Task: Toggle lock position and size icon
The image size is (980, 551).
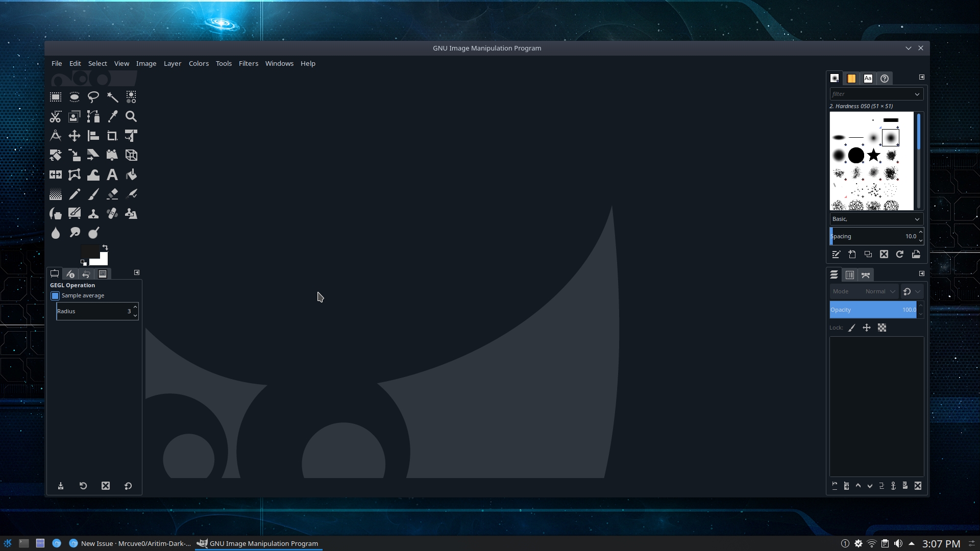Action: tap(867, 328)
